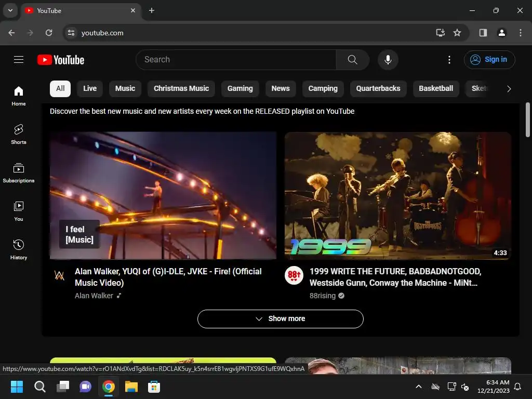This screenshot has height=399, width=532.
Task: Click the Sign in button
Action: click(489, 60)
